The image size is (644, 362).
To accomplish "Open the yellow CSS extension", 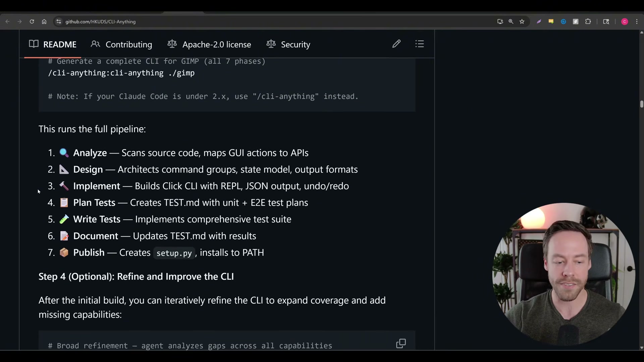I will tap(551, 21).
